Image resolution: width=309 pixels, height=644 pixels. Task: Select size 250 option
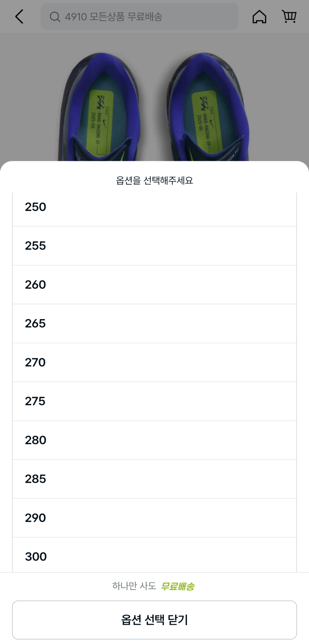[x=154, y=207]
